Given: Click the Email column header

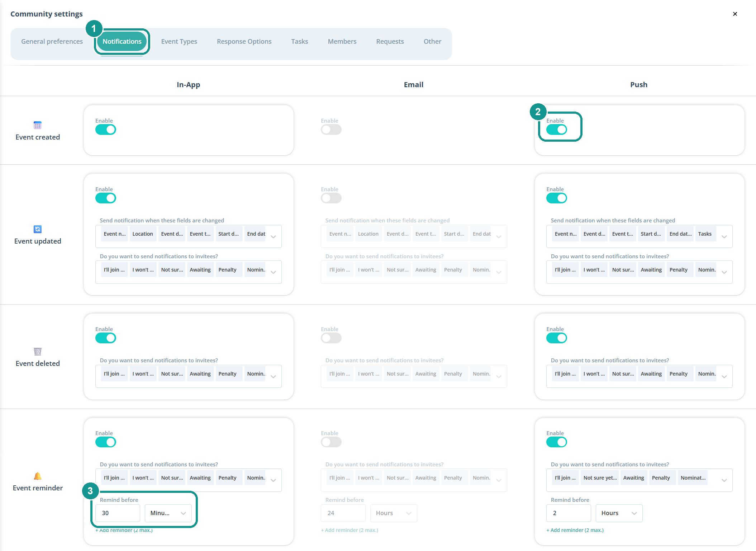Looking at the screenshot, I should point(414,85).
